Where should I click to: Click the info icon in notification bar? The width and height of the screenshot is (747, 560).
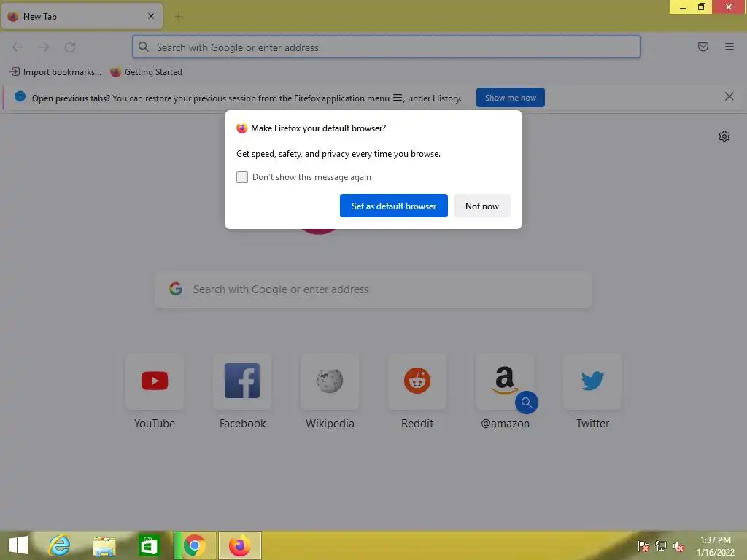tap(20, 97)
